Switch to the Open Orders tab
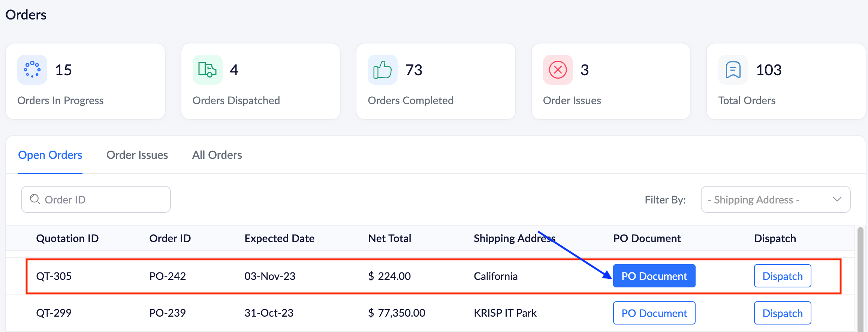The height and width of the screenshot is (332, 868). (50, 155)
